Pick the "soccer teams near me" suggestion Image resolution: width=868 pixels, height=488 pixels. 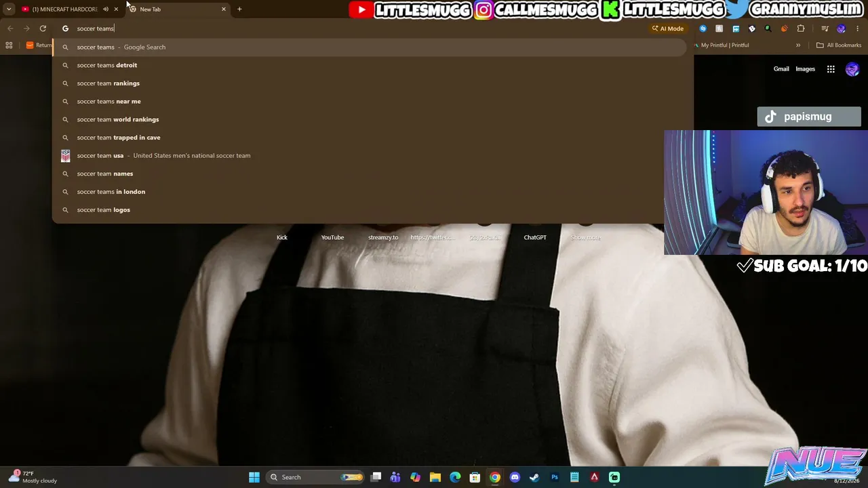[x=370, y=101]
